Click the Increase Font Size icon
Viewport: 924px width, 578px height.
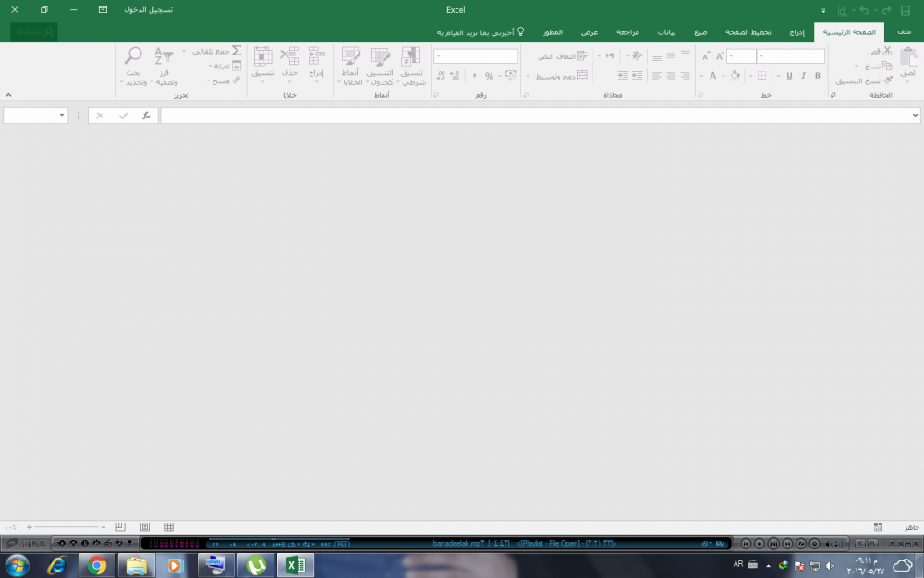pos(720,56)
